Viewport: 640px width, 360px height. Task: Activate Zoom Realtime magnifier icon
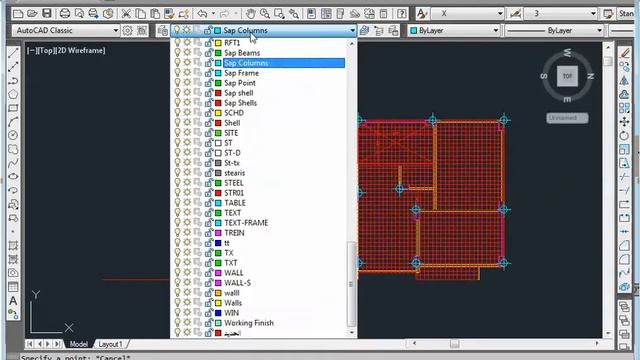click(265, 14)
